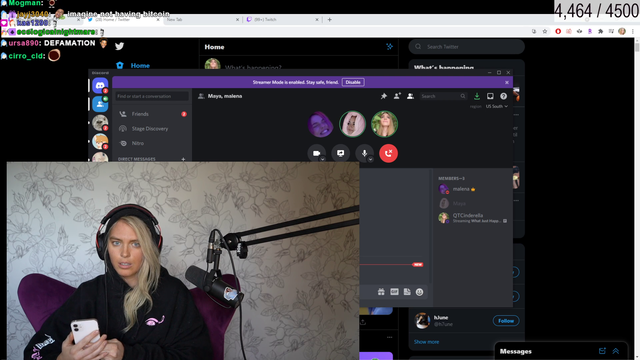Open the emoji picker in Discord message bar

(x=420, y=292)
